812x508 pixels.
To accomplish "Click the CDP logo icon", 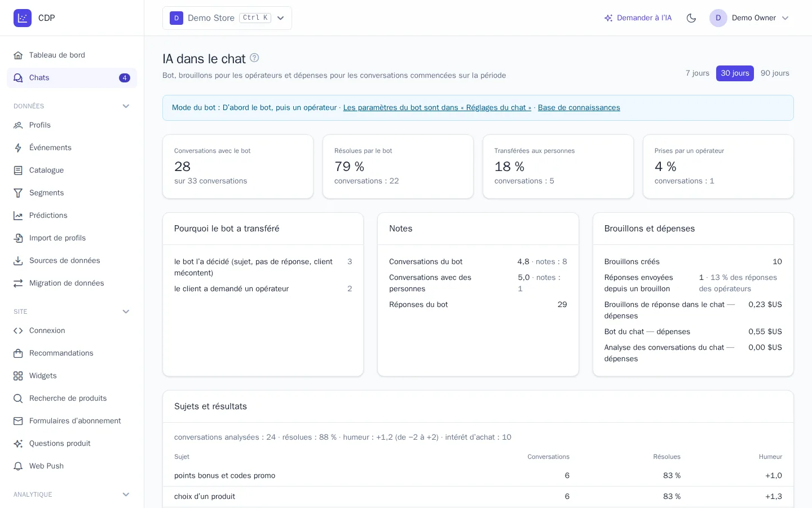I will tap(23, 18).
